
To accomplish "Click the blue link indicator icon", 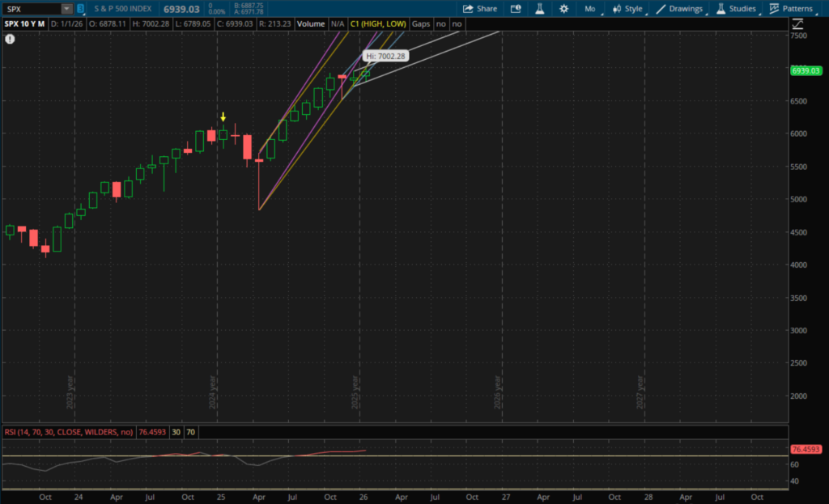I will click(x=81, y=9).
